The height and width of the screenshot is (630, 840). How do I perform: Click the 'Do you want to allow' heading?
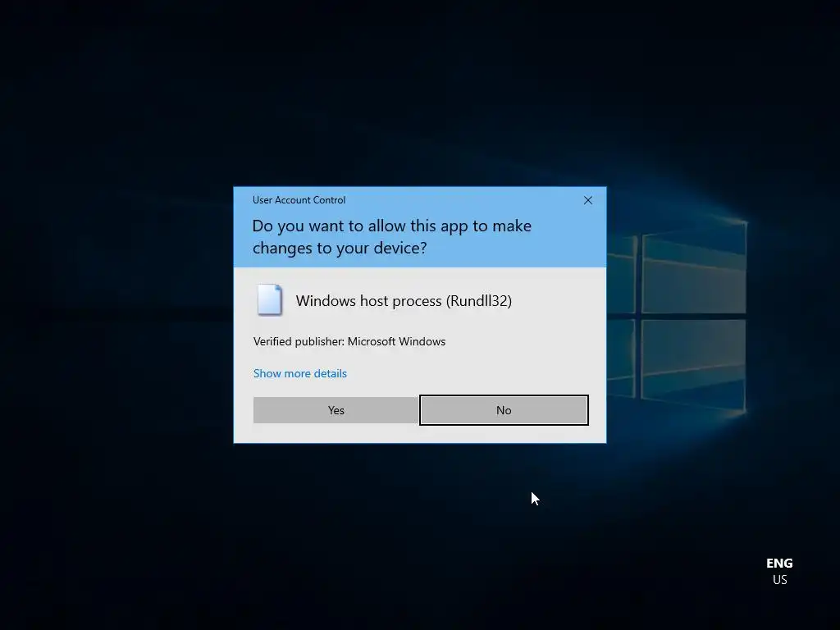coord(391,237)
